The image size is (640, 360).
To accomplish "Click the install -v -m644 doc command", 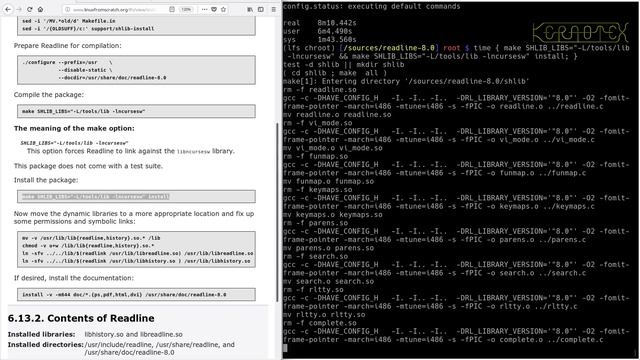I will coord(124,294).
